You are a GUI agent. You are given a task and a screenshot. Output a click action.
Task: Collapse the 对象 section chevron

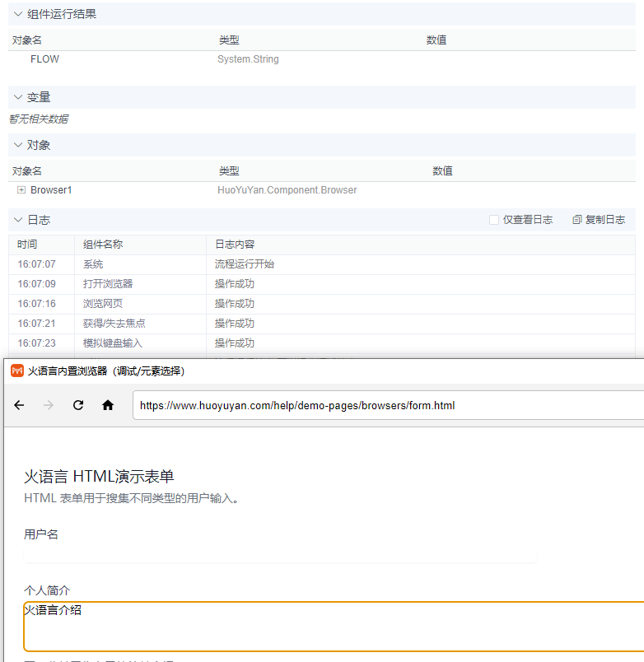pos(18,145)
